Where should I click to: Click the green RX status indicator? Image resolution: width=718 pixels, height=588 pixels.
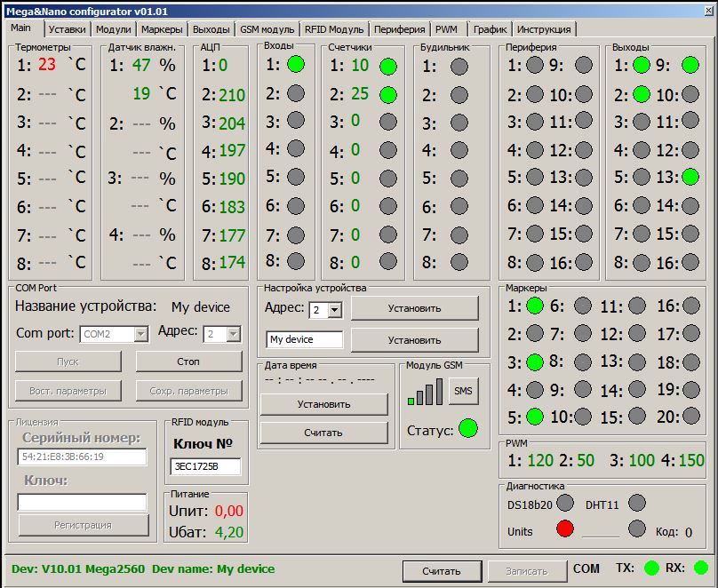click(x=701, y=568)
